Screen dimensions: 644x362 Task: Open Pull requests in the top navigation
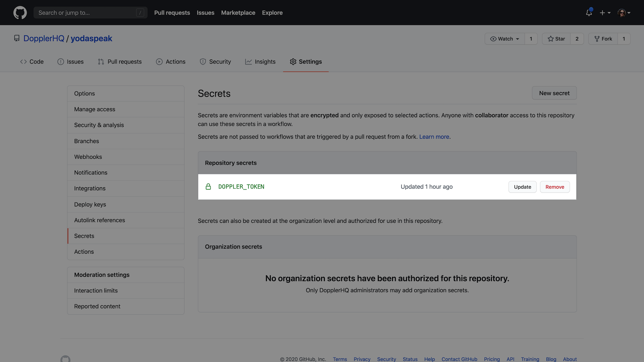pyautogui.click(x=172, y=13)
